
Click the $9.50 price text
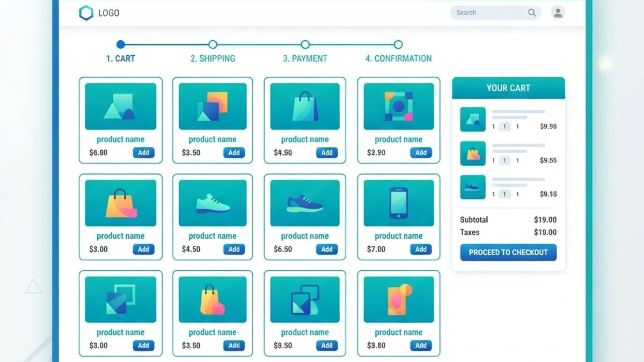coord(283,346)
